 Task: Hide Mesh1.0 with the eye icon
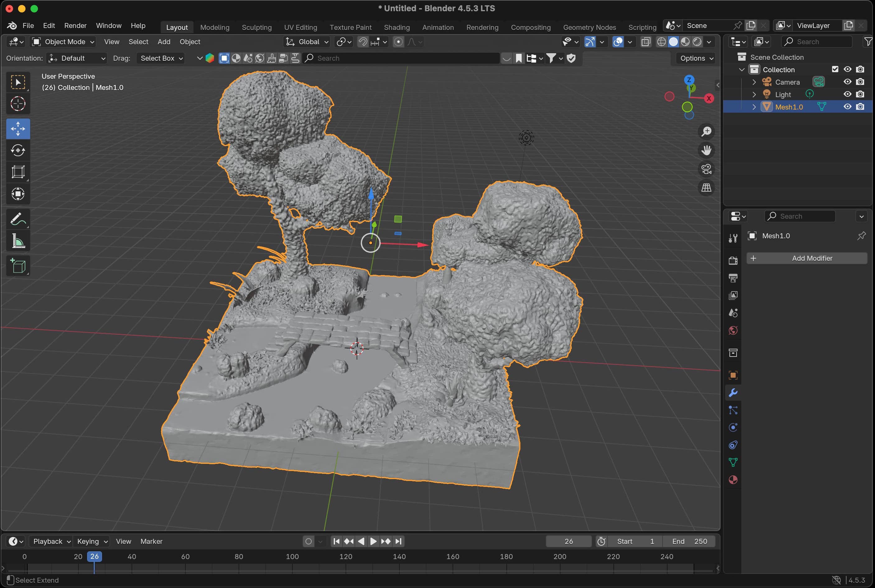click(847, 107)
